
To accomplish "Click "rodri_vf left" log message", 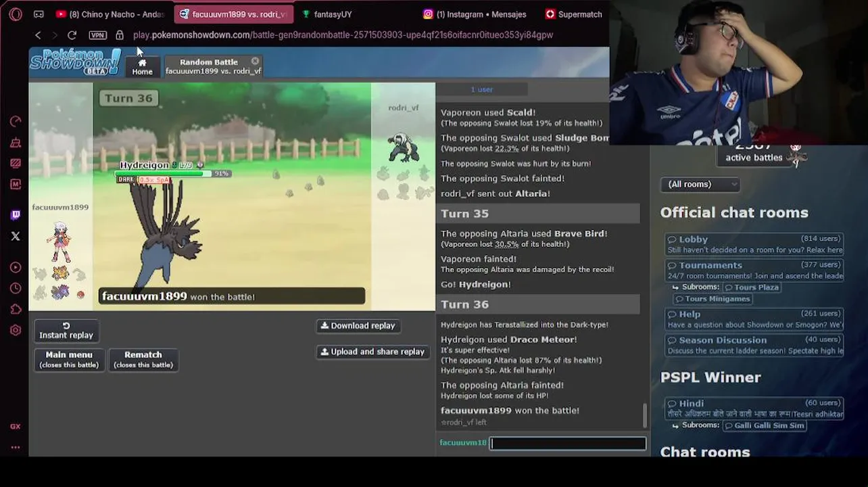I will point(464,423).
